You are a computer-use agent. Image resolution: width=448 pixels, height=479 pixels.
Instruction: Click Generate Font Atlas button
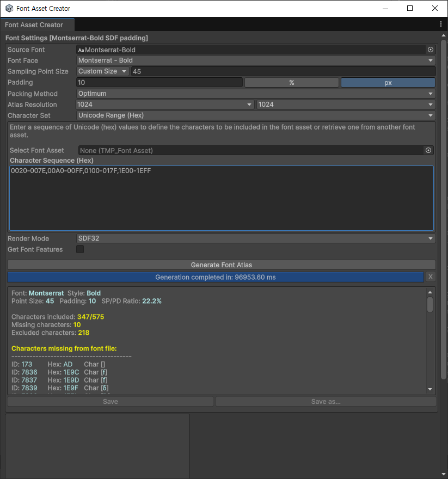222,265
